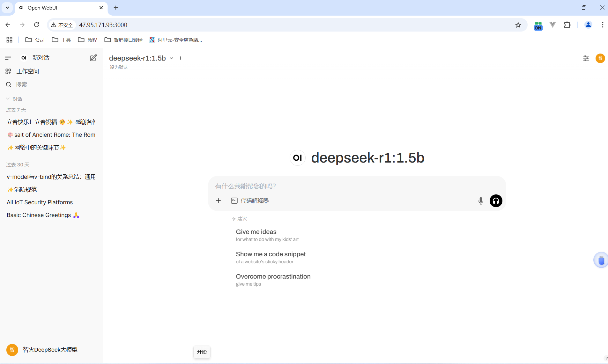Click 新对话 in the sidebar header
The width and height of the screenshot is (608, 364).
41,58
